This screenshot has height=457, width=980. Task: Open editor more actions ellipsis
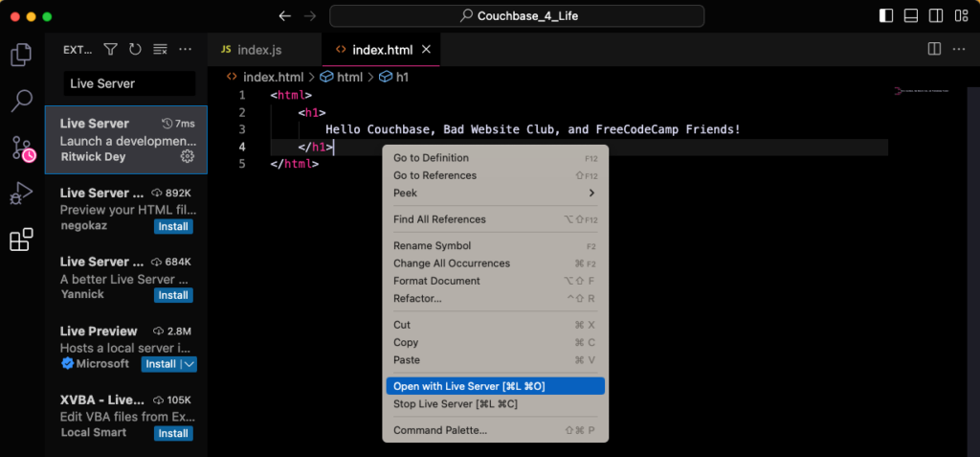coord(958,49)
